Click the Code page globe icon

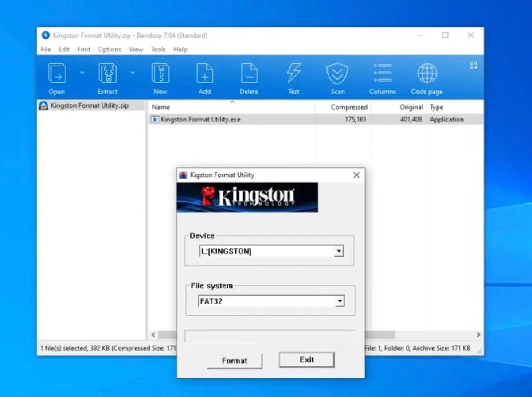click(x=426, y=74)
